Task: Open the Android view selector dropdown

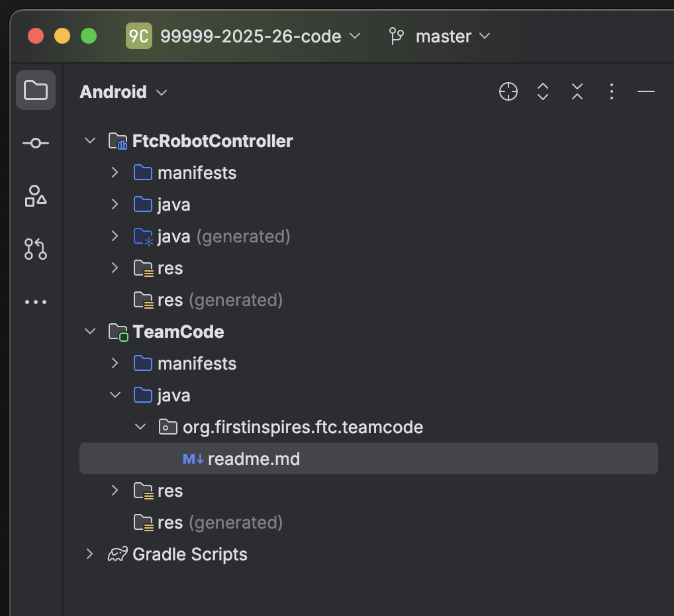Action: (123, 92)
